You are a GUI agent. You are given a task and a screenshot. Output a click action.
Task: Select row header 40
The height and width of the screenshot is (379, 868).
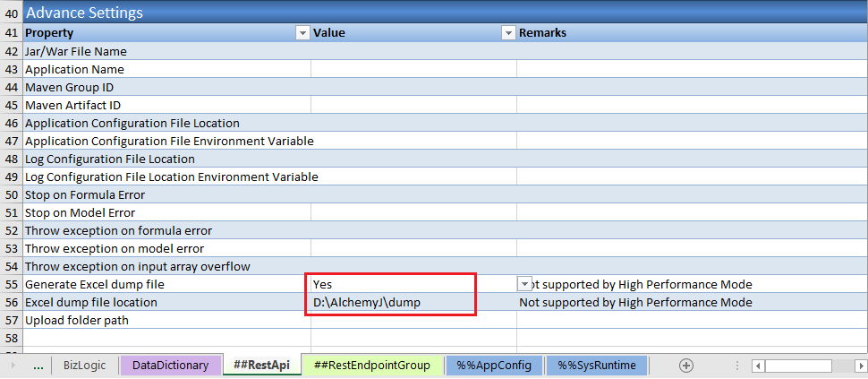pyautogui.click(x=11, y=13)
